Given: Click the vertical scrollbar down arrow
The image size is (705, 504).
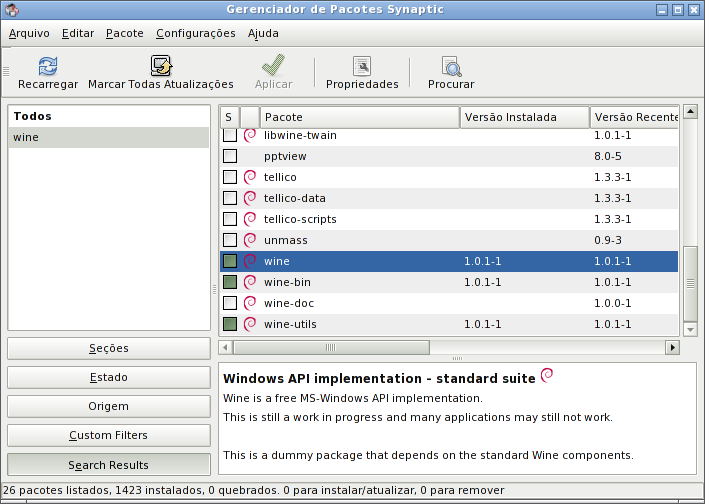Looking at the screenshot, I should pos(691,330).
